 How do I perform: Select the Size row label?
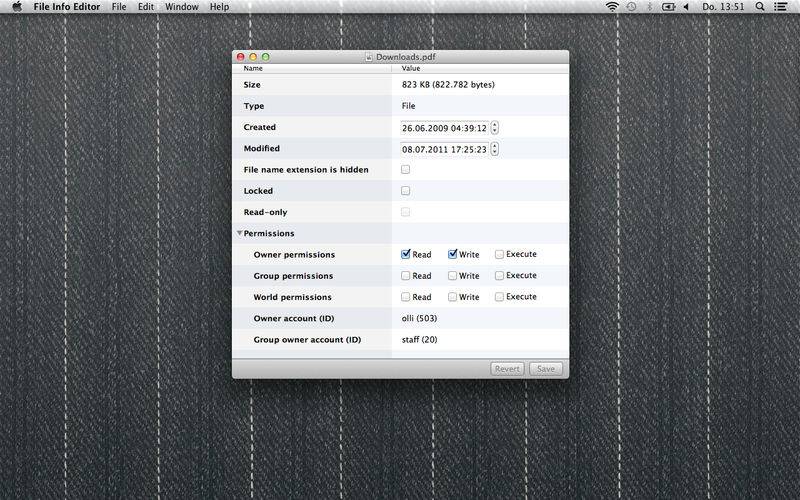coord(252,85)
